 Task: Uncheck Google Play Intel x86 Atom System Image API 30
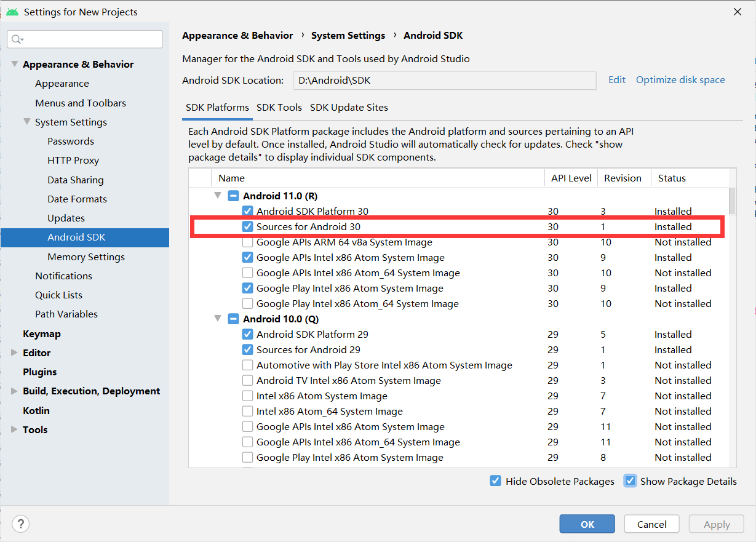click(247, 289)
